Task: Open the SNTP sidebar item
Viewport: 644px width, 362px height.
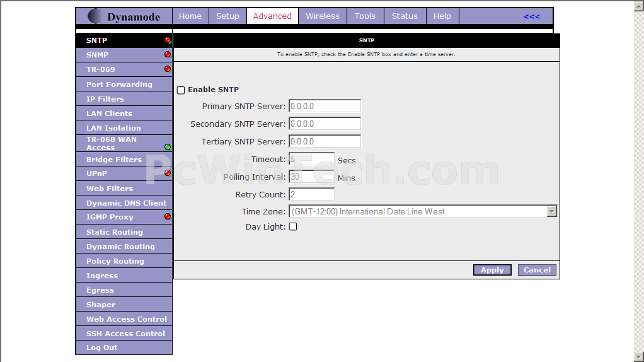Action: click(124, 40)
